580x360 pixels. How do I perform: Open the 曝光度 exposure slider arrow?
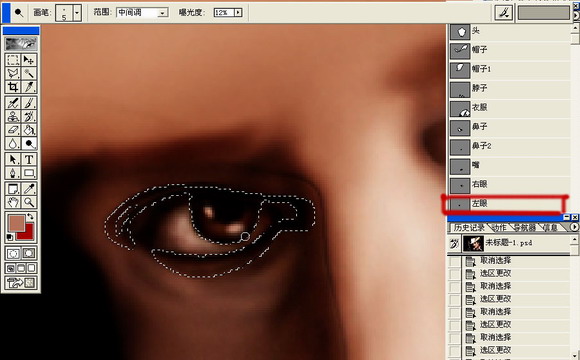pyautogui.click(x=238, y=13)
